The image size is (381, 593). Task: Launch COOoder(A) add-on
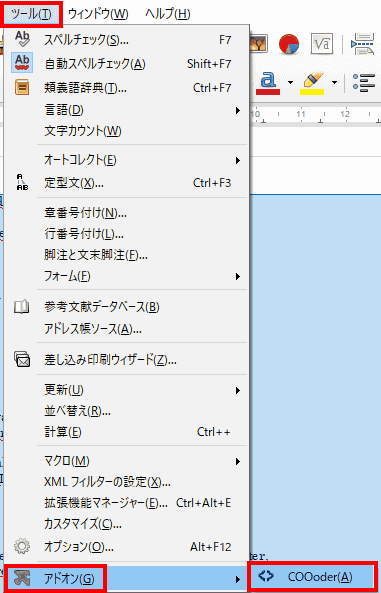click(314, 576)
